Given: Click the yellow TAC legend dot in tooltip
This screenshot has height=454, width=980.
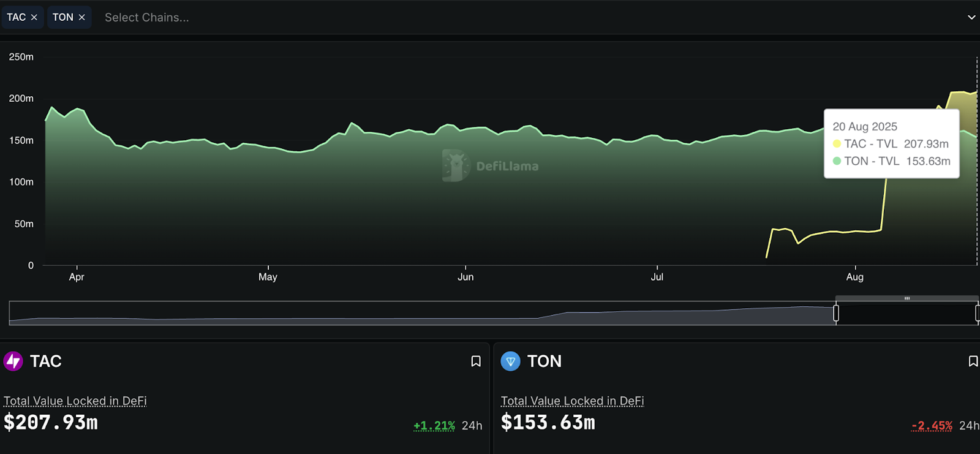Looking at the screenshot, I should [x=837, y=144].
